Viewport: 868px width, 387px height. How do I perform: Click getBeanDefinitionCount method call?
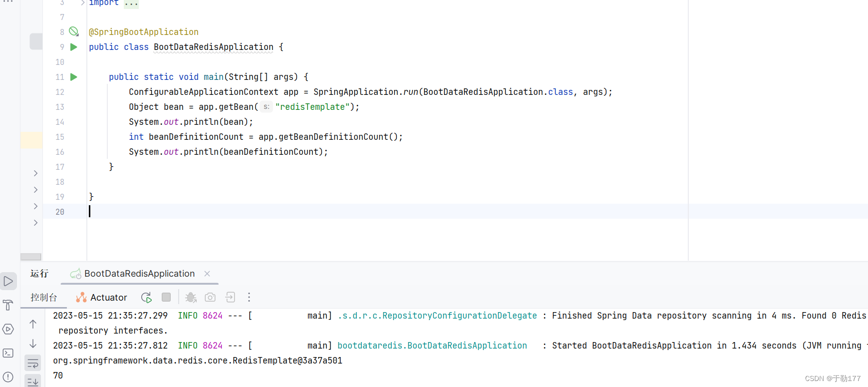(x=333, y=137)
